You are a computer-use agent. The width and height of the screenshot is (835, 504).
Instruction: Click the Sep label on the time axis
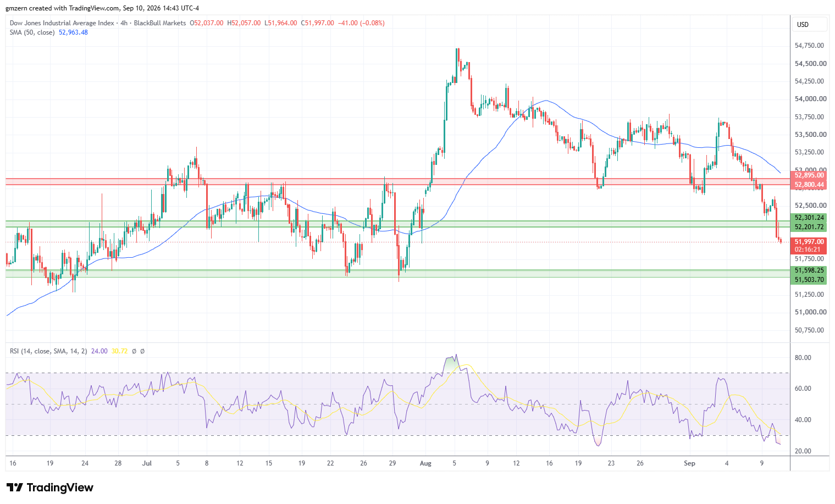[689, 463]
